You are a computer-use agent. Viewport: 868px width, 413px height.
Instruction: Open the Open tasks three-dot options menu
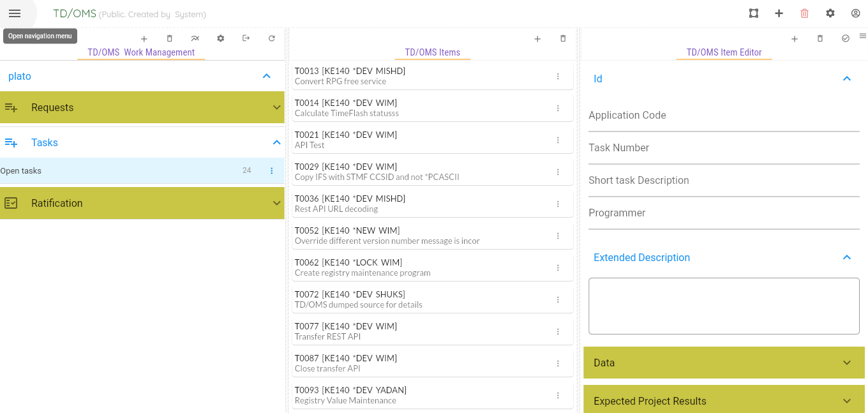272,170
